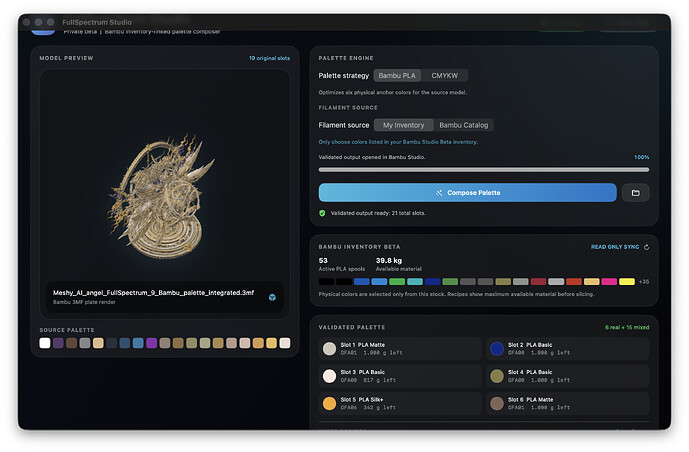This screenshot has height=452, width=689.
Task: Open the 19 original slots link
Action: click(x=269, y=58)
